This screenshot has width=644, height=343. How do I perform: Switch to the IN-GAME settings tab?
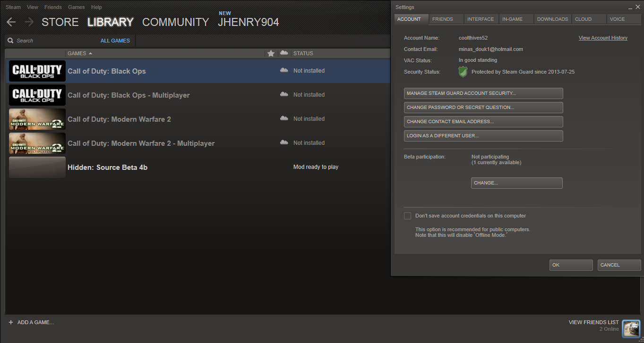pyautogui.click(x=516, y=19)
